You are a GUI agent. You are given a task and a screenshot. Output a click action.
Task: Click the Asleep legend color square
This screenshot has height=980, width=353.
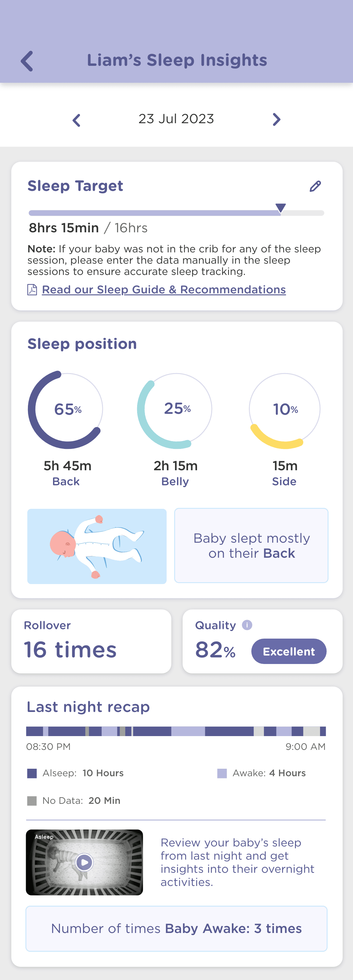(x=32, y=773)
